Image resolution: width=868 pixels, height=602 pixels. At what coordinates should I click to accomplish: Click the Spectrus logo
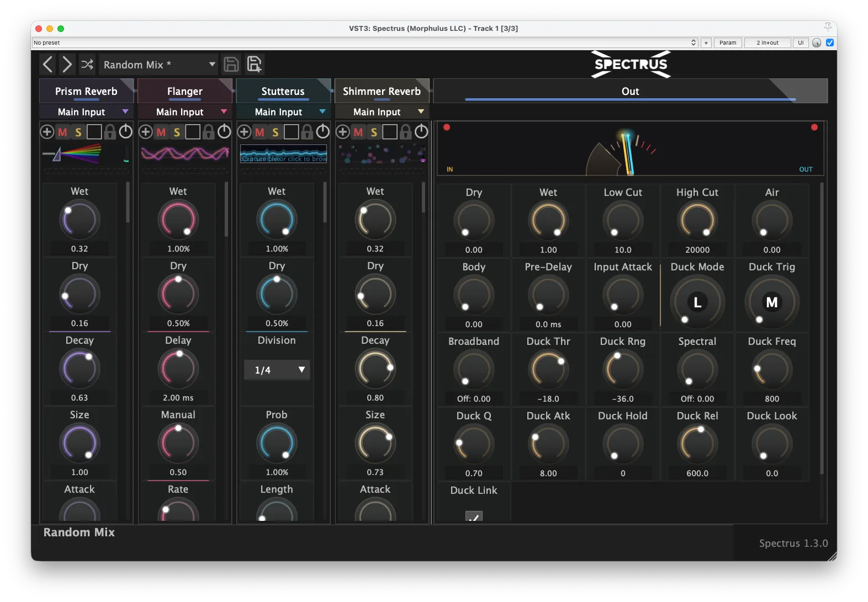click(631, 64)
